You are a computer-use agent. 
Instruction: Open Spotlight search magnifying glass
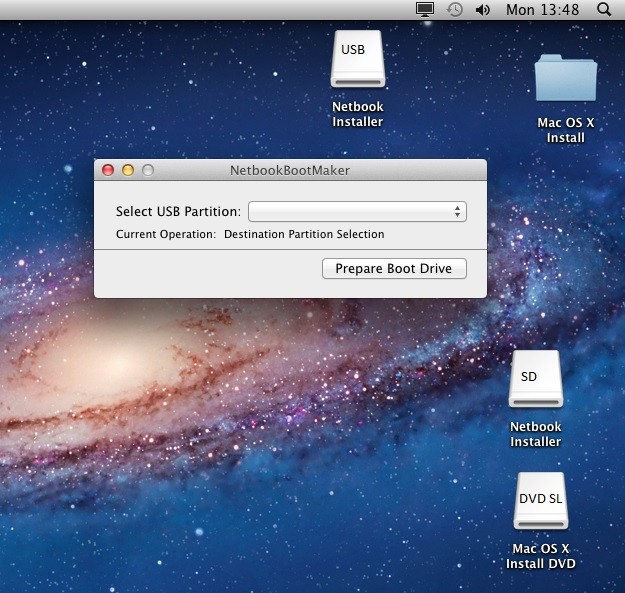(604, 10)
